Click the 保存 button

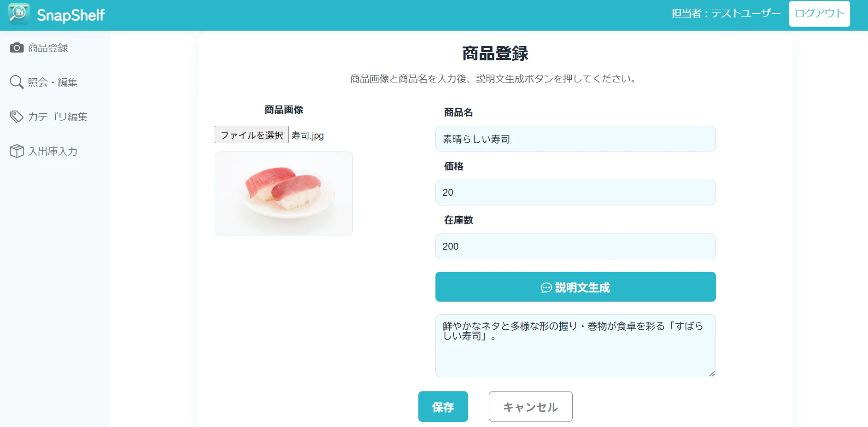click(x=443, y=407)
